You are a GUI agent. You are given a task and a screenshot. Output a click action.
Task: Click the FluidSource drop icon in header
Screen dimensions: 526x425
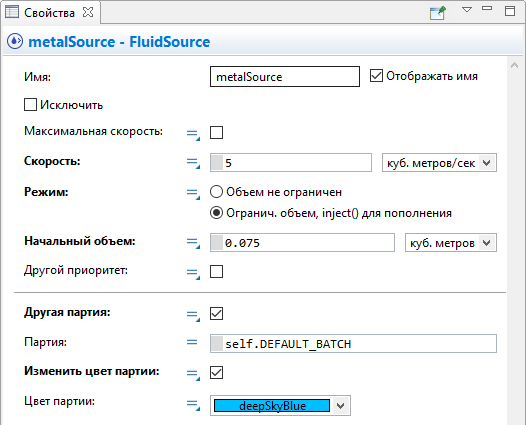[15, 42]
